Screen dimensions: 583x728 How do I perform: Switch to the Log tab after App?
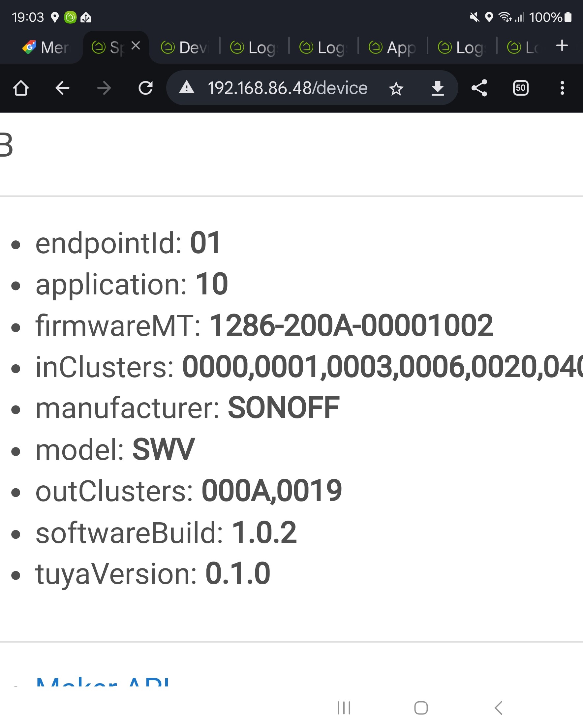462,47
